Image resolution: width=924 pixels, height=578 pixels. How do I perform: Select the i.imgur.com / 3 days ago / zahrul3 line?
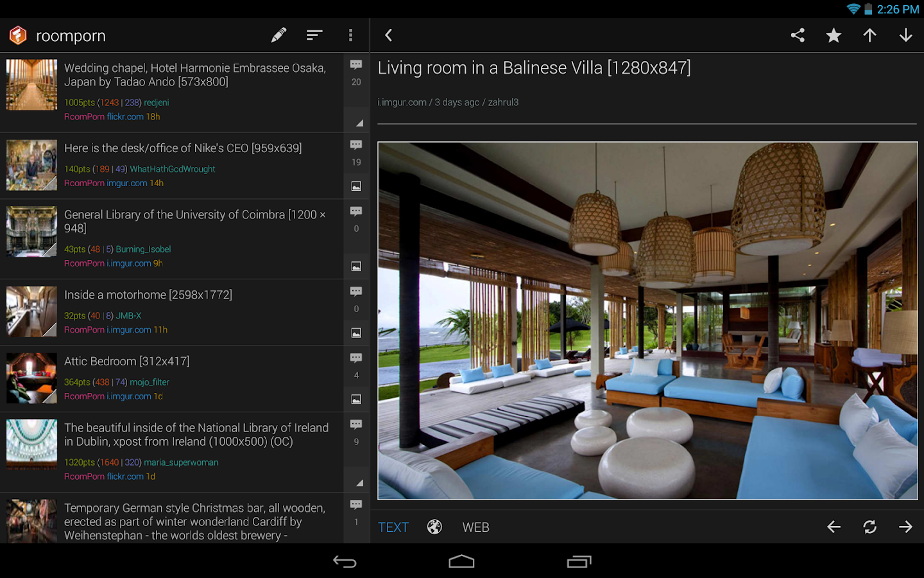[x=448, y=102]
